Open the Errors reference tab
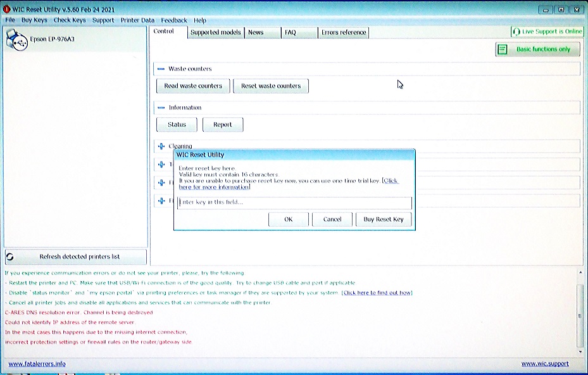Viewport: 588px width, 375px height. point(344,32)
